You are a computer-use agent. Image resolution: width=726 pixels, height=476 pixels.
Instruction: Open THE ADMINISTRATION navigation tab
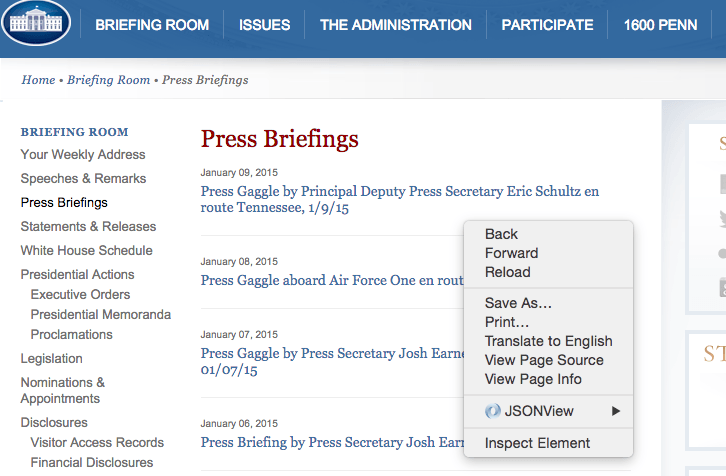(x=395, y=25)
